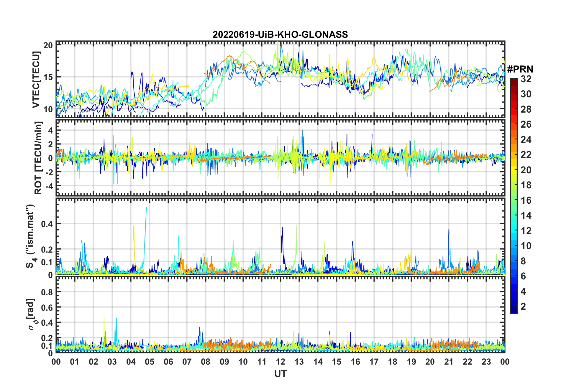Click the VTEC y-axis tick 15
Viewport: 561px width, 392px height.
click(48, 77)
